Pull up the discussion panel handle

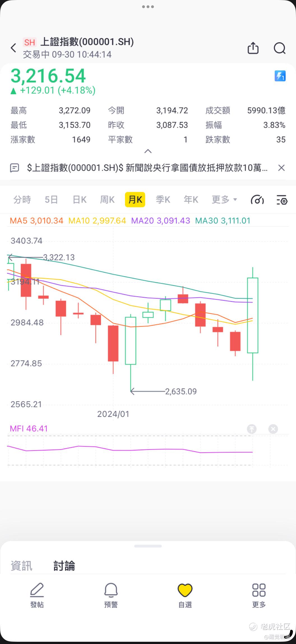[x=148, y=546]
